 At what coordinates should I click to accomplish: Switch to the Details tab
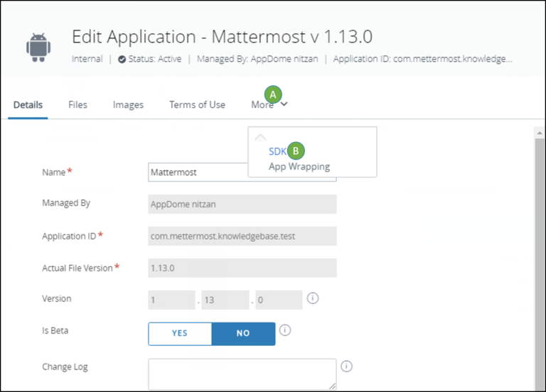click(x=28, y=105)
